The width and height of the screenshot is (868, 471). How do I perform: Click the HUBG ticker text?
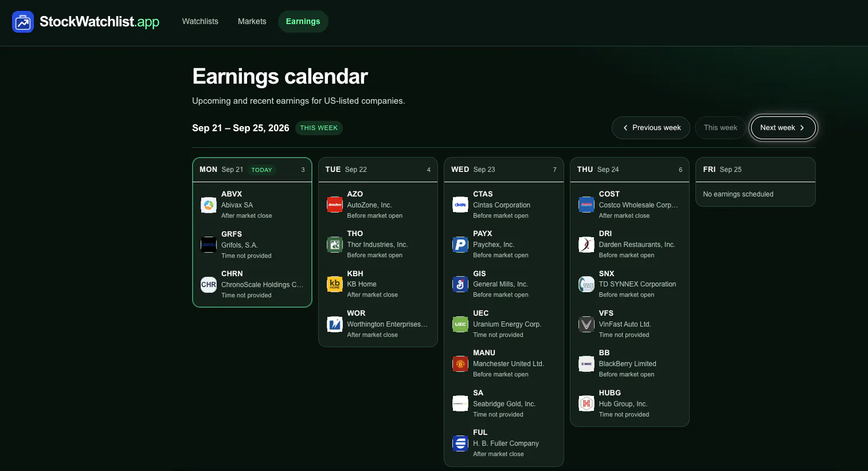(609, 393)
